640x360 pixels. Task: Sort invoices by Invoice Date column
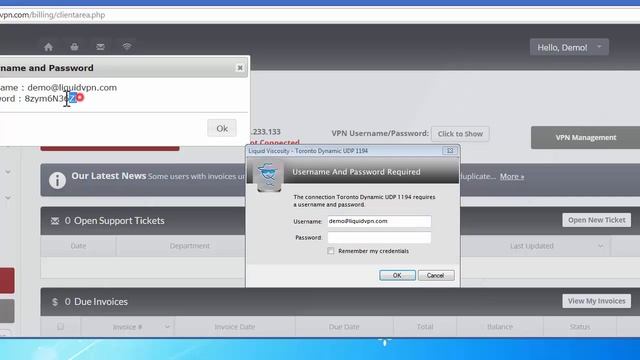click(x=235, y=327)
